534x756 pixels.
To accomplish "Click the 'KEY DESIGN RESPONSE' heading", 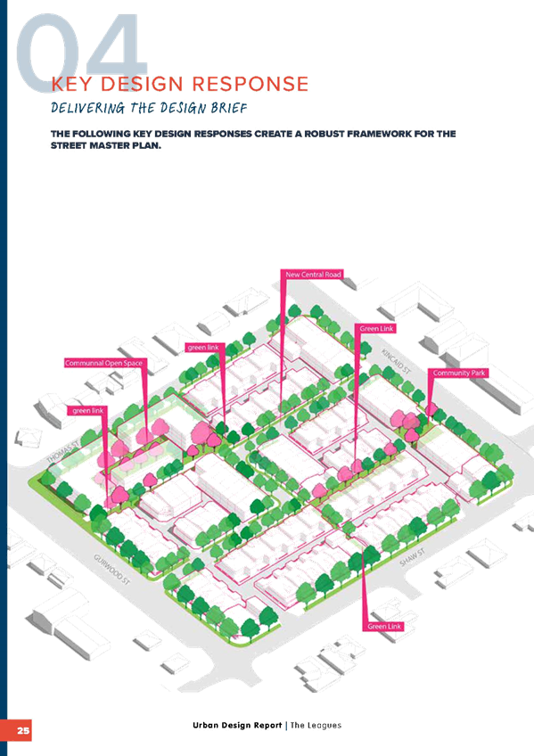I will [x=180, y=84].
